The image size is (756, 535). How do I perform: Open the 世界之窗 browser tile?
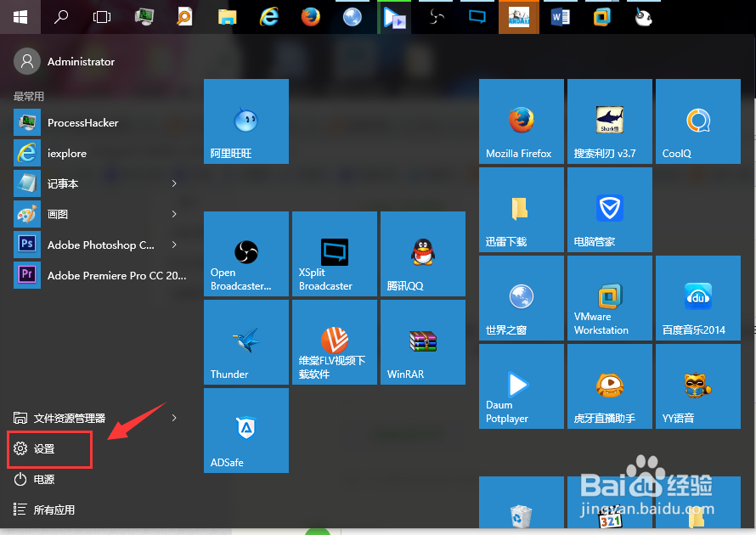[522, 298]
